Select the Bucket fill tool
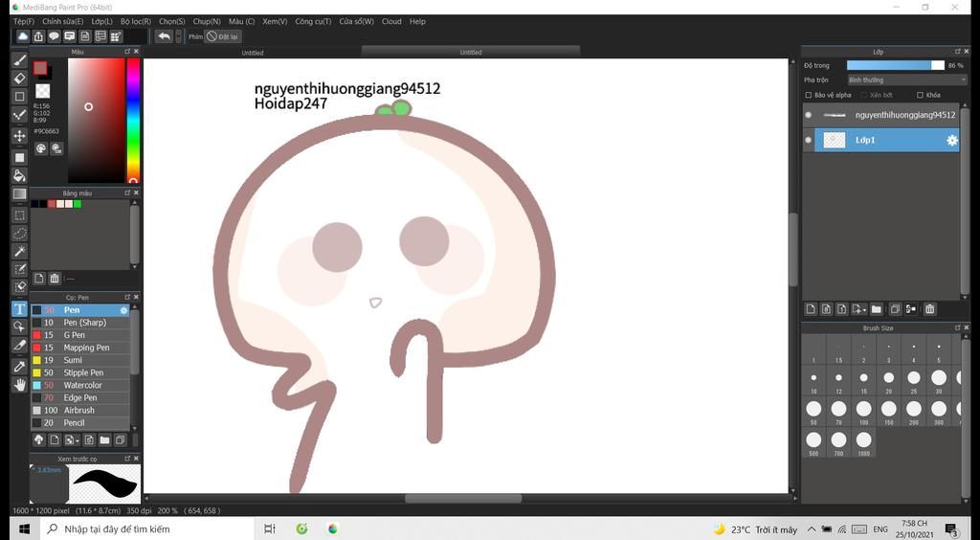Screen dimensions: 980x540 point(19,175)
